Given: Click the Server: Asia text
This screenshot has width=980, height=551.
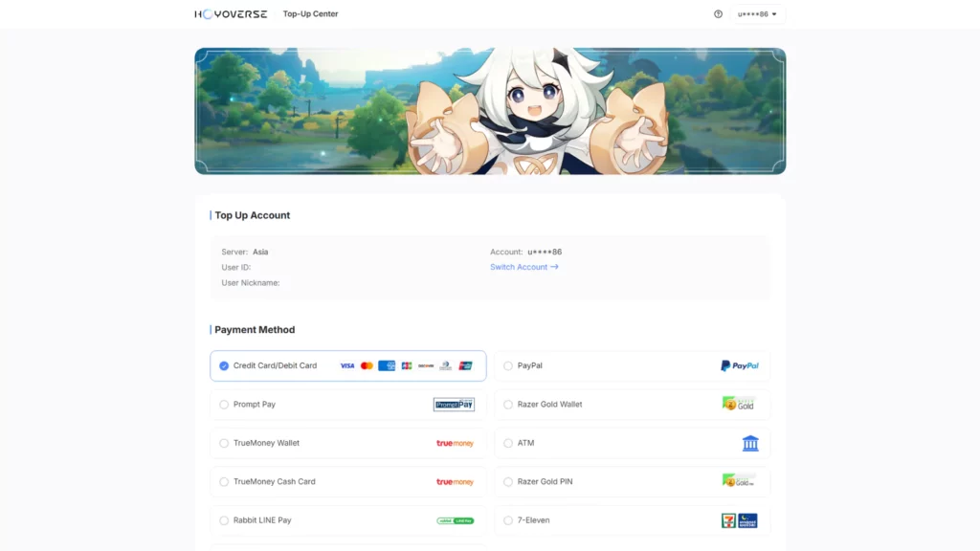Looking at the screenshot, I should click(x=244, y=253).
